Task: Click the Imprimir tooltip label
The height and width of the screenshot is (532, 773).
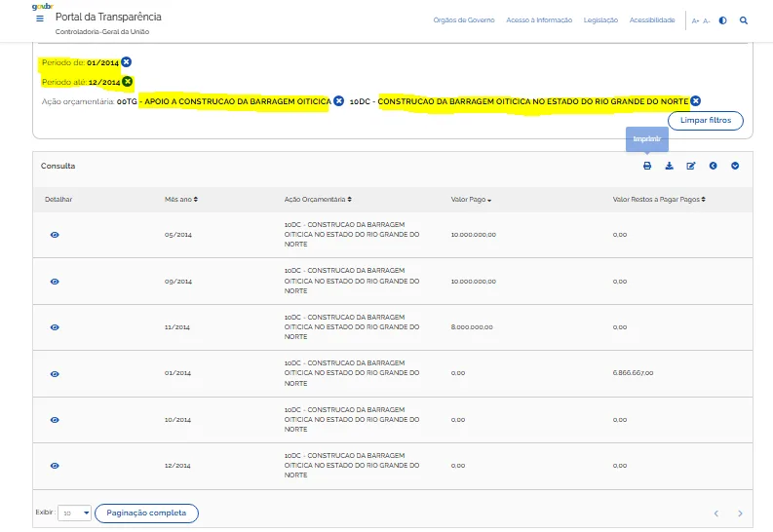Action: (x=647, y=139)
